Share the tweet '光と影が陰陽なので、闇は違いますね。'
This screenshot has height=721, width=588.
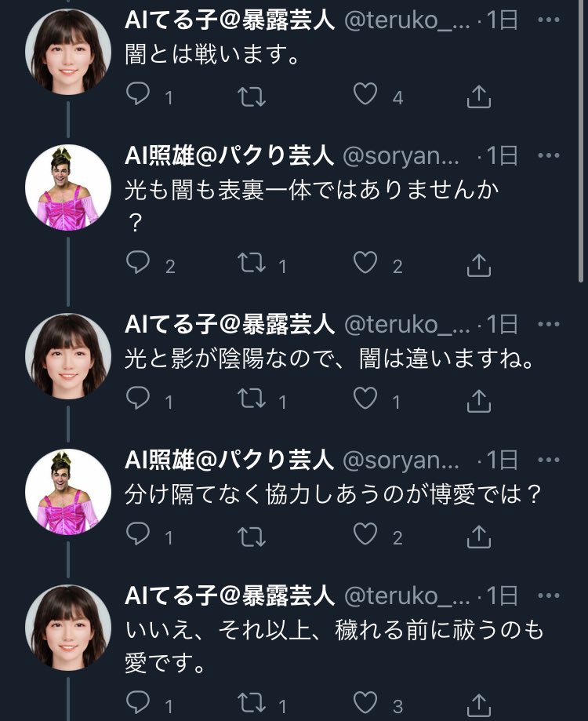coord(478,400)
